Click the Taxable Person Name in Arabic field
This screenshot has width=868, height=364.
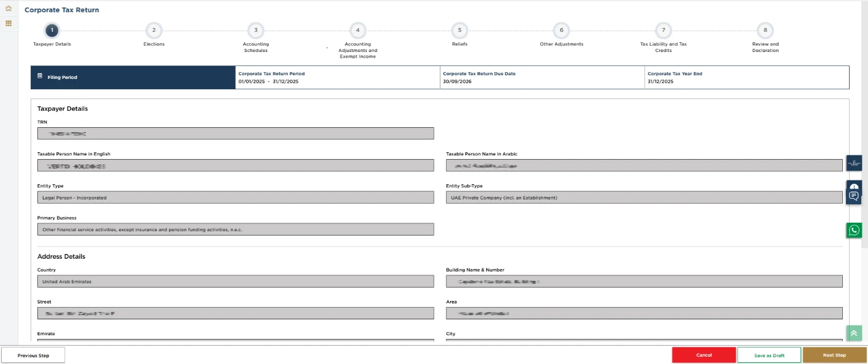[x=644, y=165]
